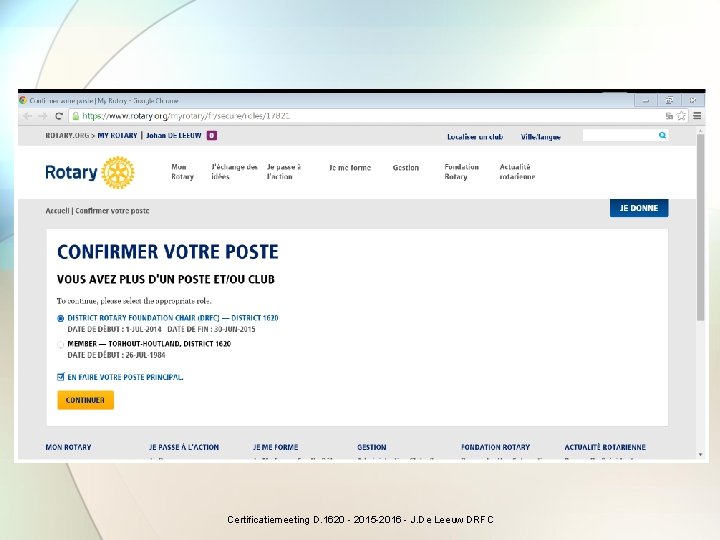Click the 'Confirmer votre poste' page heading

[168, 252]
